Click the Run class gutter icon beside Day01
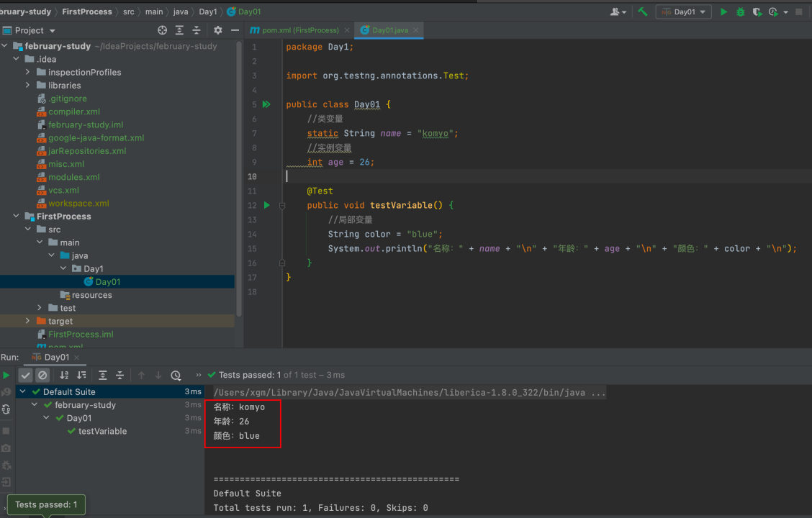 (x=266, y=104)
